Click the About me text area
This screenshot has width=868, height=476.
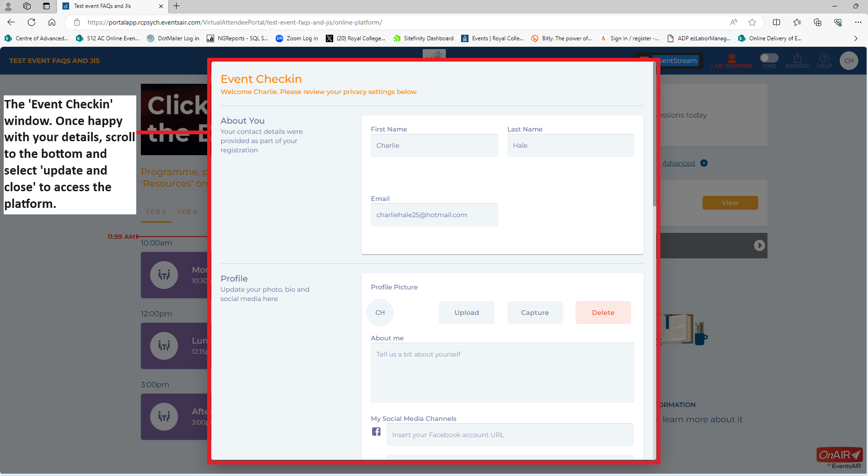(x=502, y=373)
